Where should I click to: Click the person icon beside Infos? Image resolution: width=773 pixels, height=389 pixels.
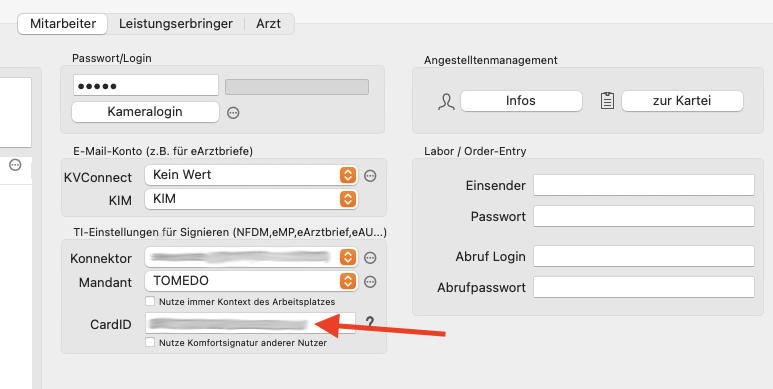click(446, 102)
